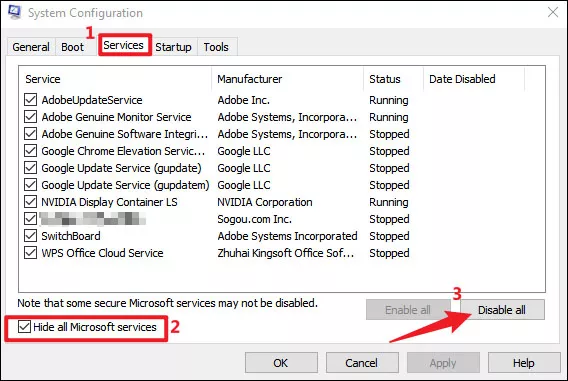Open Help for System Configuration

click(x=524, y=363)
